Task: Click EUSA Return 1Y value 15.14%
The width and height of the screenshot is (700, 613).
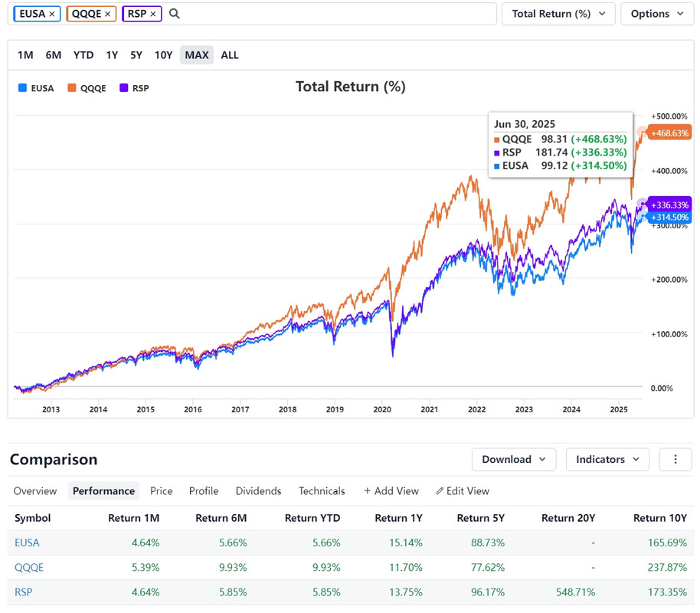Action: 406,543
